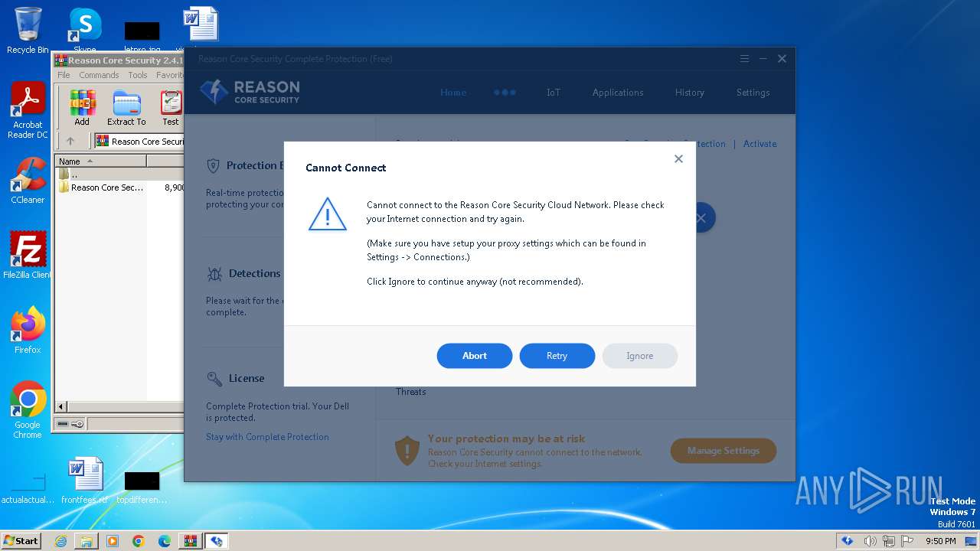The image size is (980, 551).
Task: Open Skype desktop icon
Action: click(85, 31)
